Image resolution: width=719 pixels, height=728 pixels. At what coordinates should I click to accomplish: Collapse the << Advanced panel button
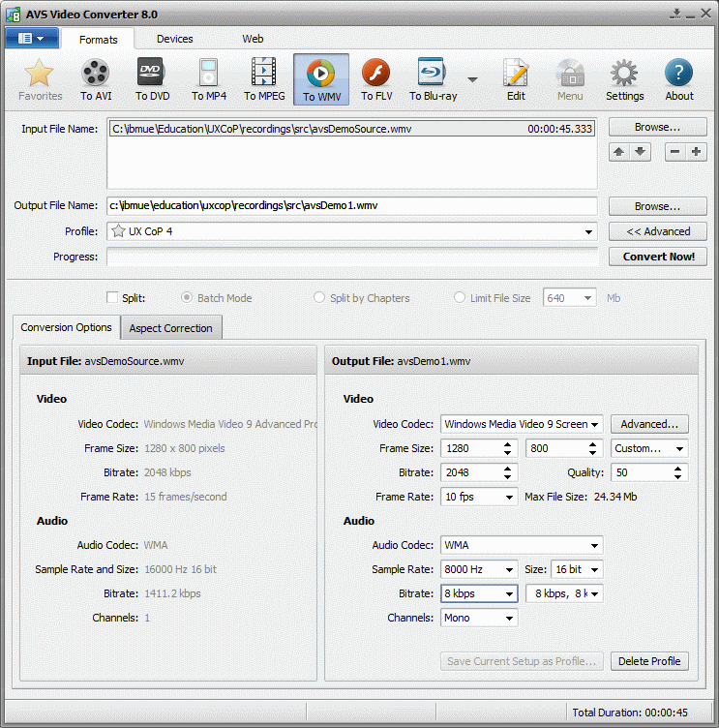[x=658, y=231]
